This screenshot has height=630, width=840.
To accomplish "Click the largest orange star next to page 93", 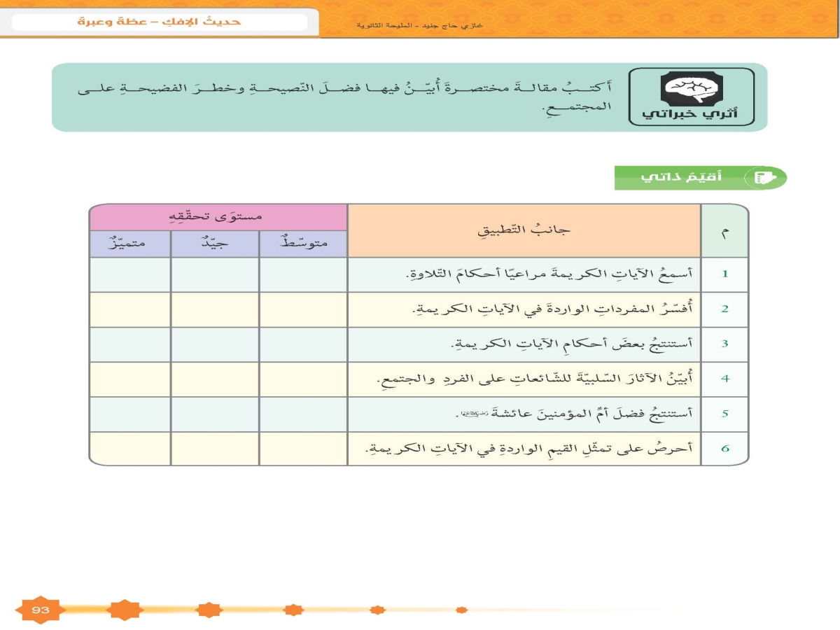I will click(124, 610).
